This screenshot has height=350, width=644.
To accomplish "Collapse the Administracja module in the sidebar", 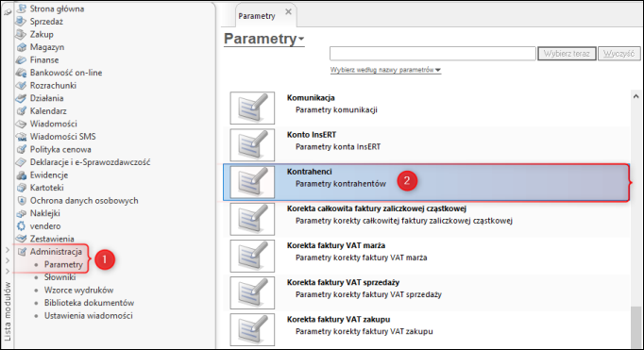I will click(56, 252).
